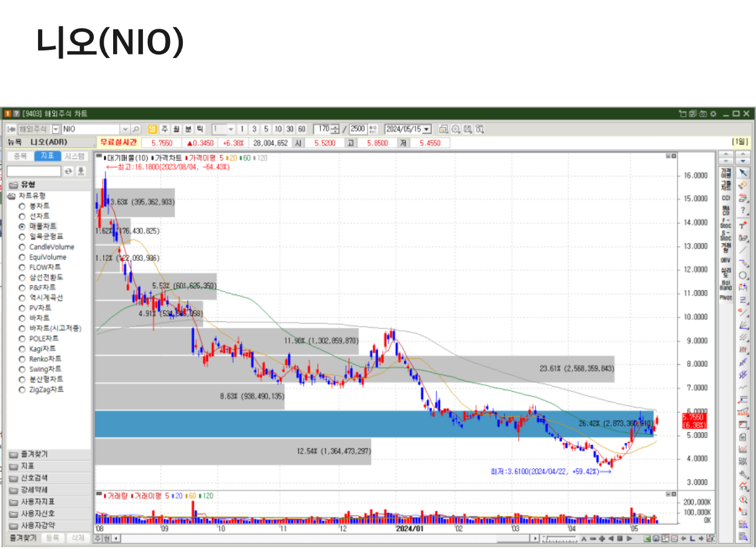
Task: Add the Pivot indicator from side strip
Action: pyautogui.click(x=726, y=298)
